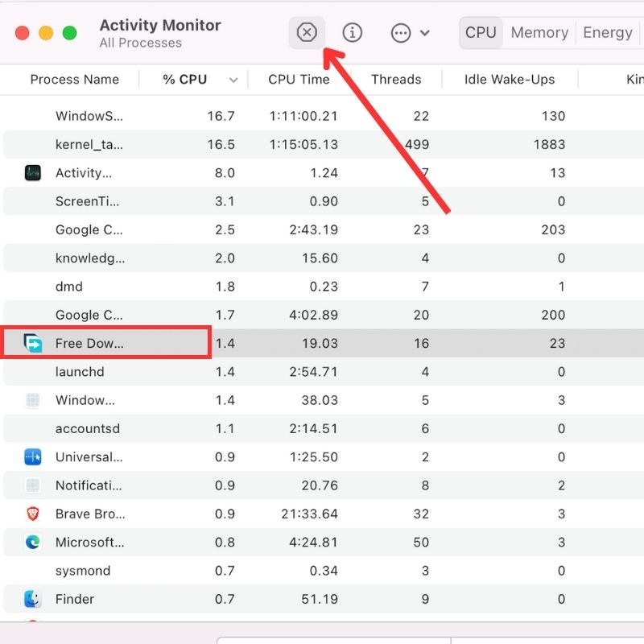Select the ScreenTi... process row
This screenshot has width=644, height=644.
click(324, 201)
